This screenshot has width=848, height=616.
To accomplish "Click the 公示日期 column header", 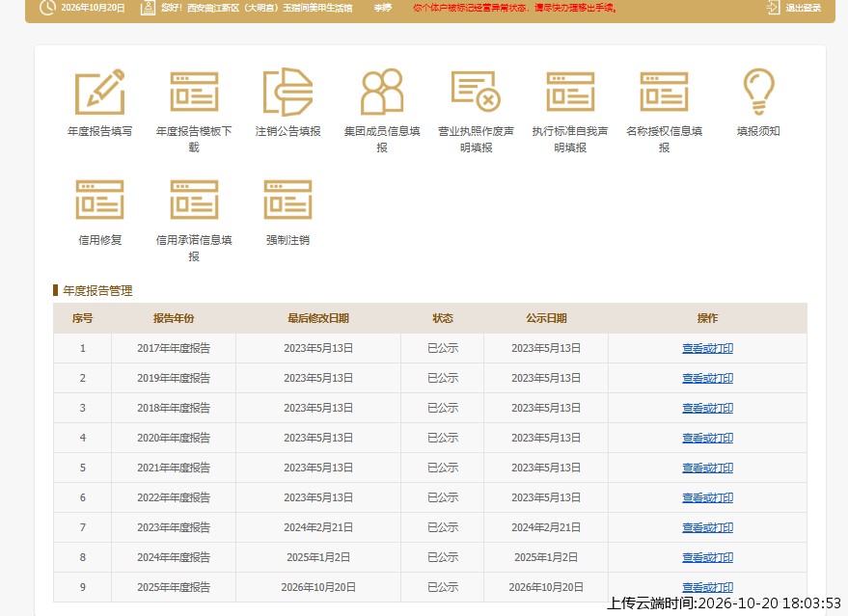I will [546, 318].
